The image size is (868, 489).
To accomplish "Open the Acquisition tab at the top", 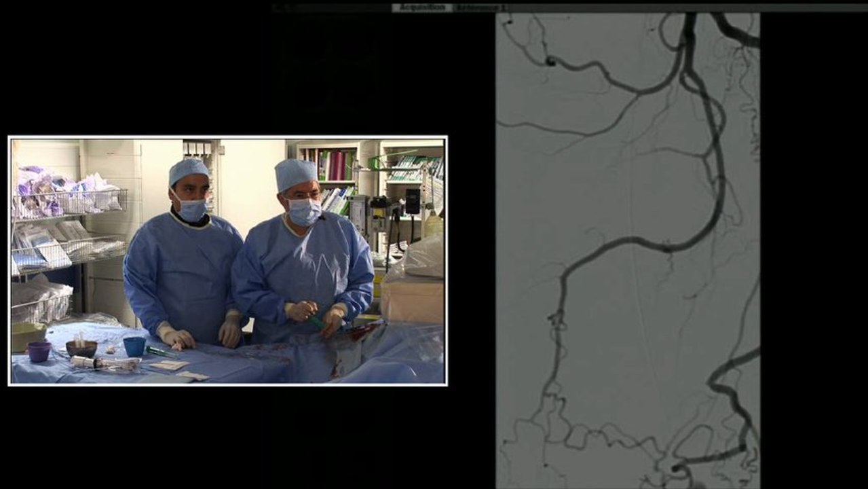I will pyautogui.click(x=421, y=7).
